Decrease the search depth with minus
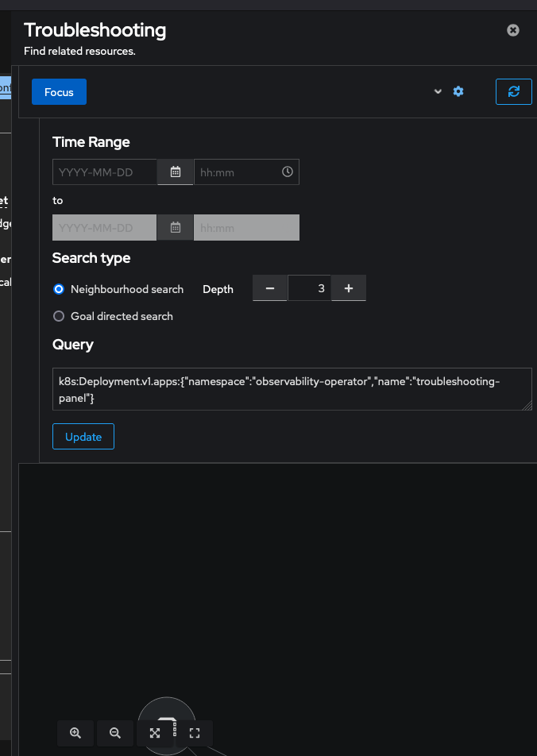This screenshot has height=756, width=537. click(x=270, y=288)
